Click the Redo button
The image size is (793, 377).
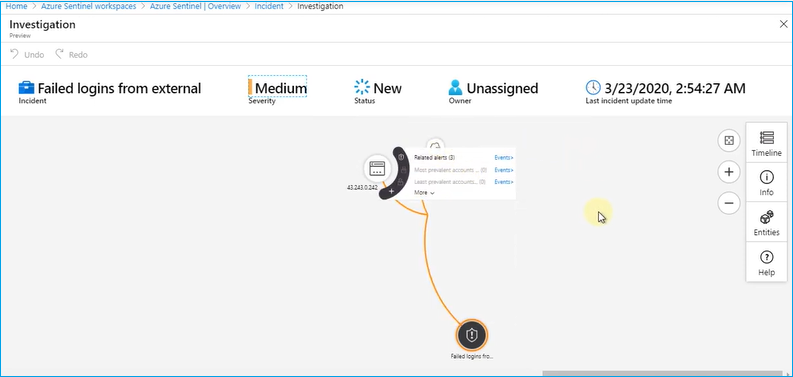pyautogui.click(x=71, y=54)
